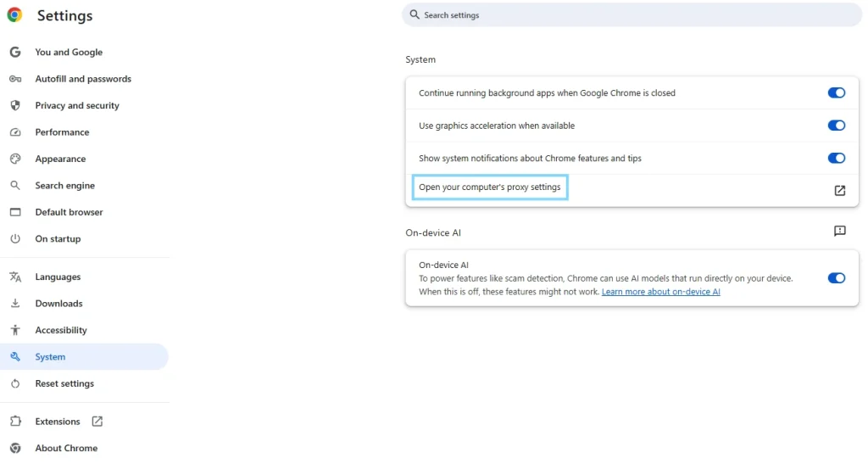The width and height of the screenshot is (868, 464).
Task: Click the palette icon for Appearance
Action: (15, 159)
